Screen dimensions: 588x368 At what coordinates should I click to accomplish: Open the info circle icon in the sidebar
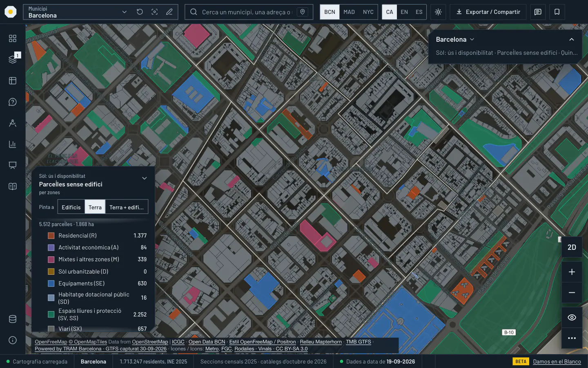click(x=13, y=340)
